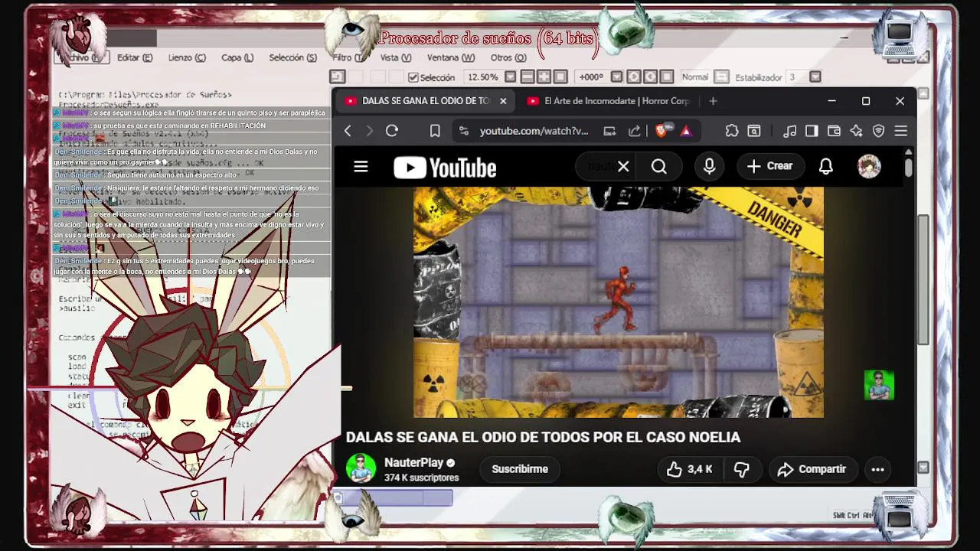Screen dimensions: 980x551
Task: Open the Archivo menu
Action: tap(83, 57)
